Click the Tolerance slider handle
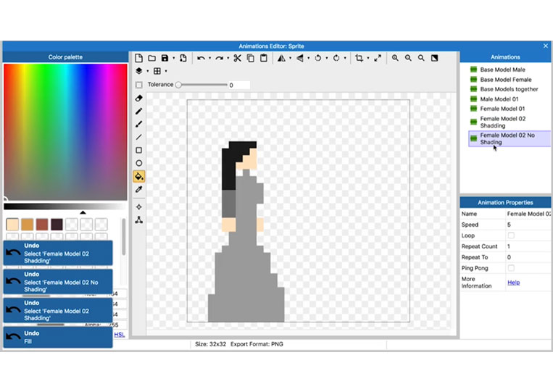553x392 pixels. (178, 85)
